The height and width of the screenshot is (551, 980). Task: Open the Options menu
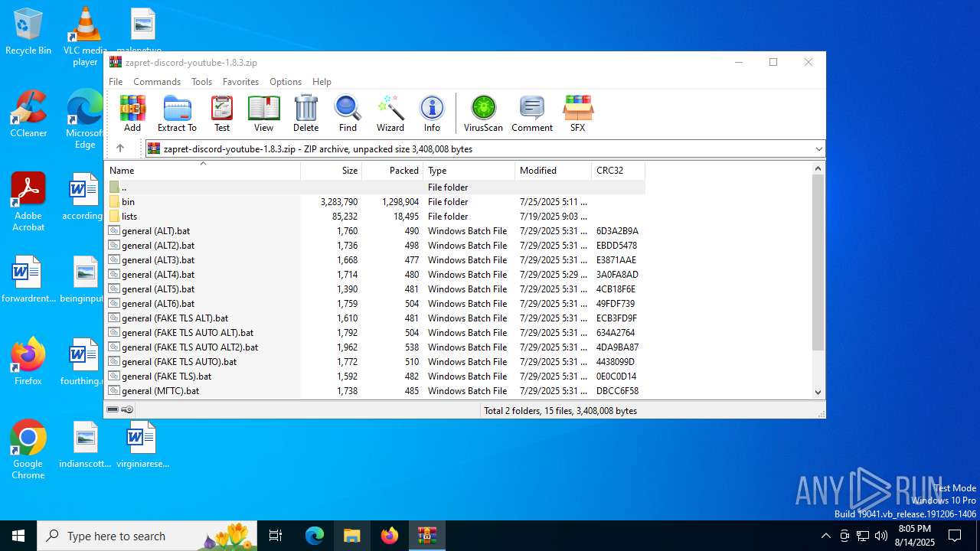(x=286, y=81)
